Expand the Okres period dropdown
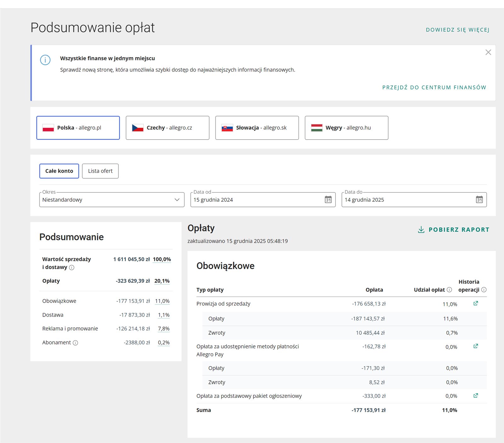 click(112, 200)
